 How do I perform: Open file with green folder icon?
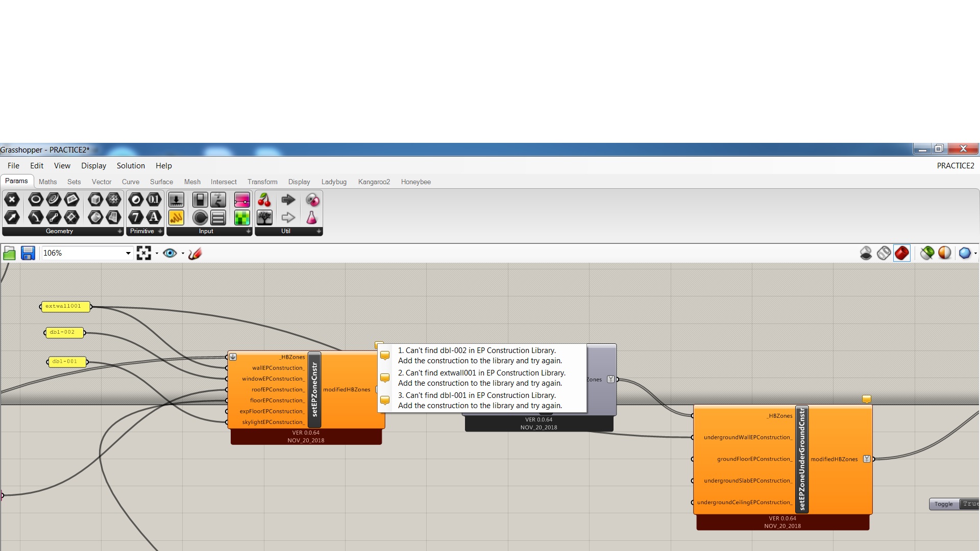[x=9, y=253]
